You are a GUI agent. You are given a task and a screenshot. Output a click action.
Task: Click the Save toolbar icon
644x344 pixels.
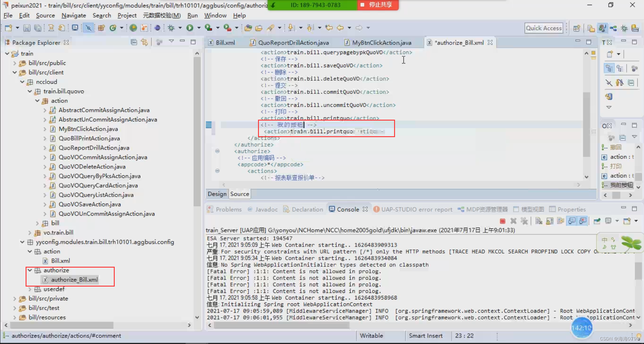click(x=27, y=28)
